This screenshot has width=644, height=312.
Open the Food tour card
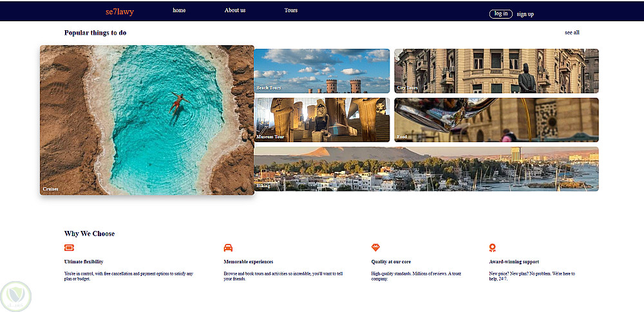coord(497,120)
